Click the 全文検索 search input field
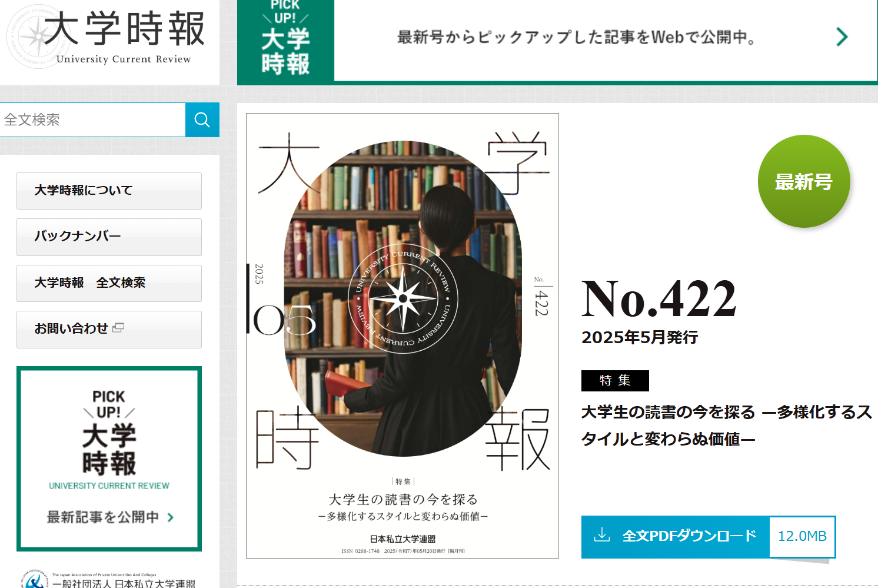The image size is (878, 588). pos(92,119)
